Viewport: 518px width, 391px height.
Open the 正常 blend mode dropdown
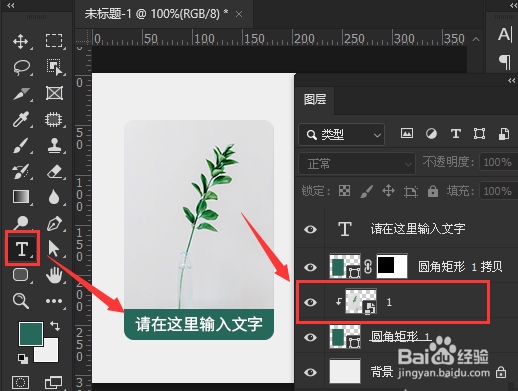click(357, 164)
